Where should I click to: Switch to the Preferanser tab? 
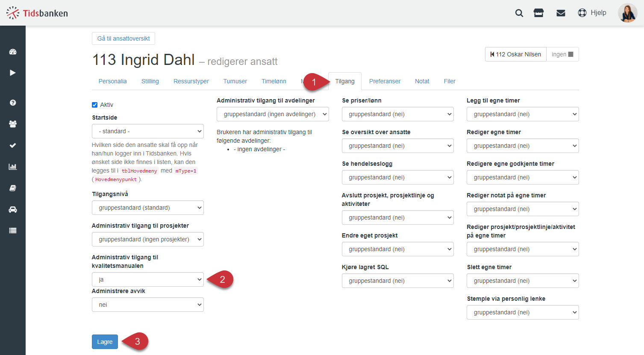(x=385, y=81)
